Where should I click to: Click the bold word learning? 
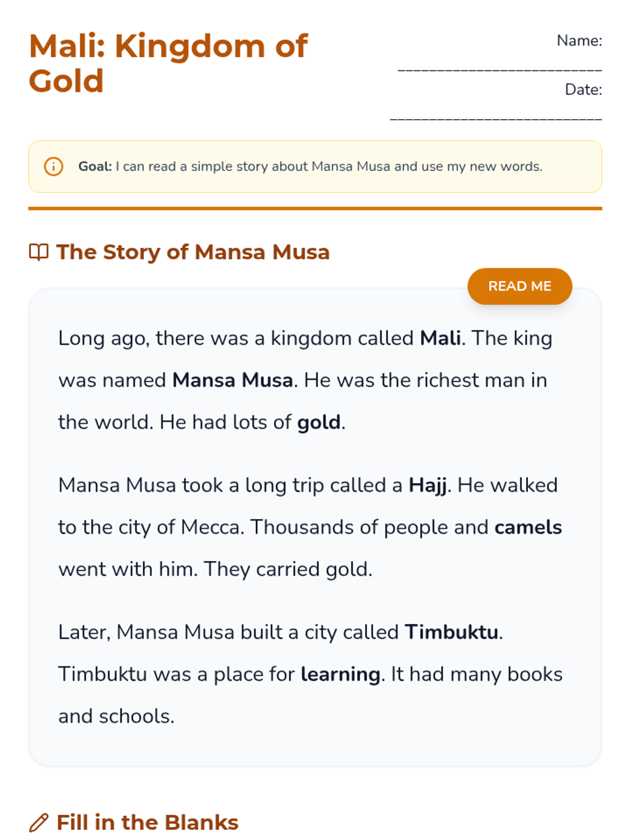(340, 674)
